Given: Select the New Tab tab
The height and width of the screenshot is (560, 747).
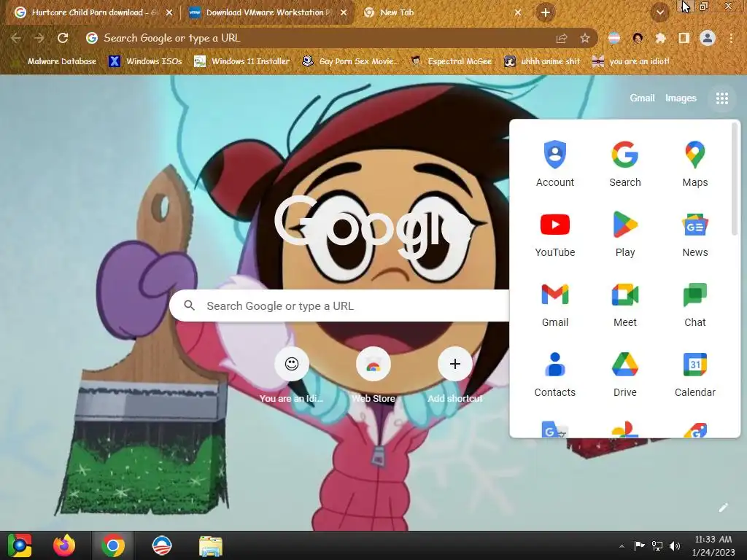Looking at the screenshot, I should [443, 12].
